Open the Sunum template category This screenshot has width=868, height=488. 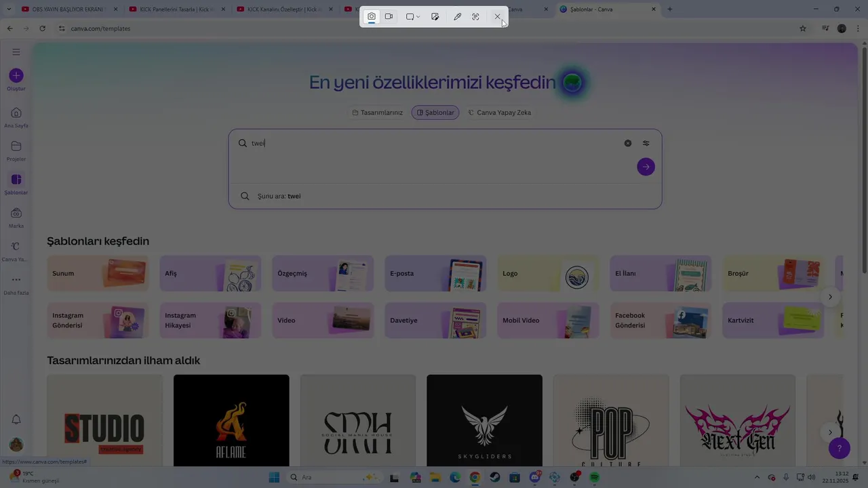[98, 273]
